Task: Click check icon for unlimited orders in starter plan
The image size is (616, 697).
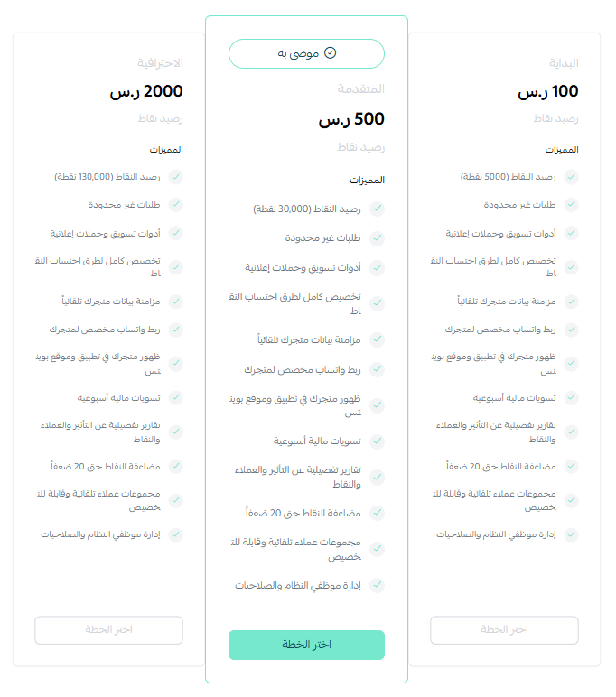Action: (x=571, y=204)
